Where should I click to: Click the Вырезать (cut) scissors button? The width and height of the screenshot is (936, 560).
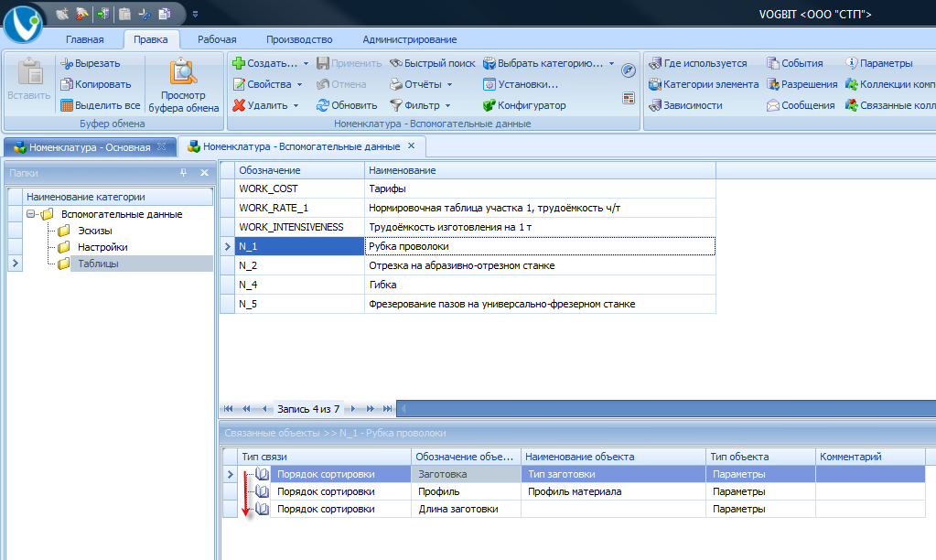(91, 63)
